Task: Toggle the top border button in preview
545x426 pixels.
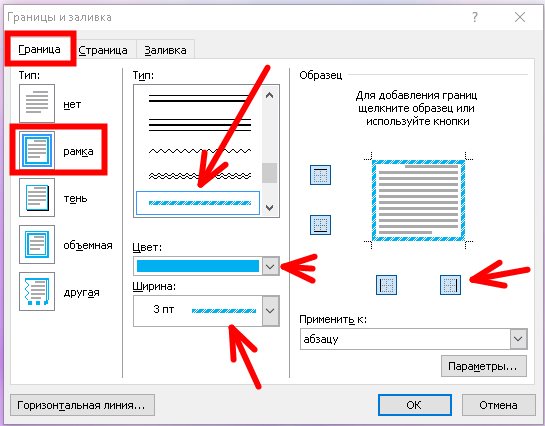Action: pyautogui.click(x=320, y=175)
